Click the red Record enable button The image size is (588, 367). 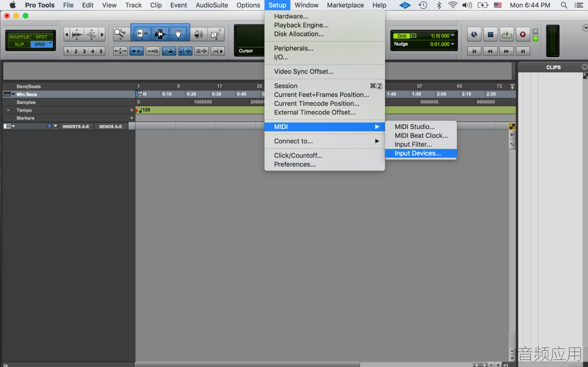point(523,34)
